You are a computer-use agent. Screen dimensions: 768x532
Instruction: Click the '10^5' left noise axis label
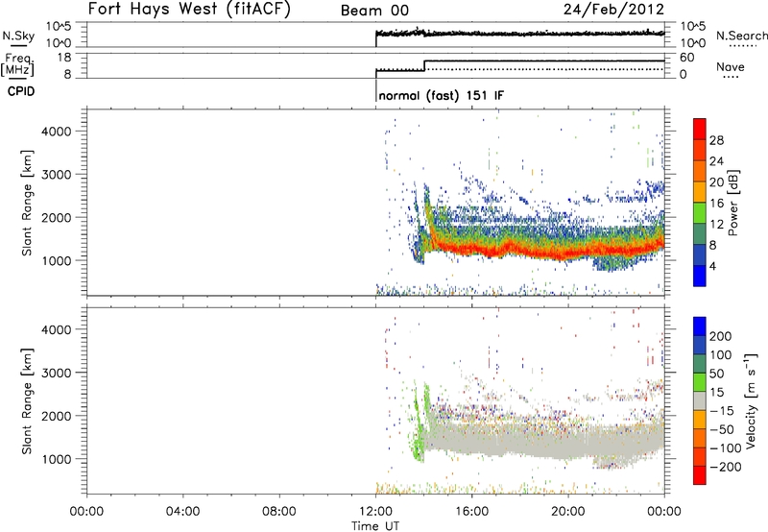(59, 27)
